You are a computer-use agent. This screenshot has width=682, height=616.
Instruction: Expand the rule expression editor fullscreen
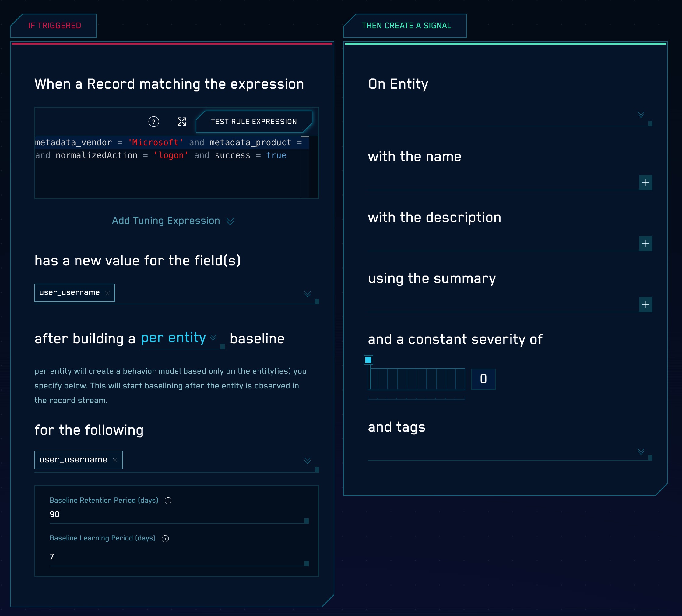(x=182, y=122)
